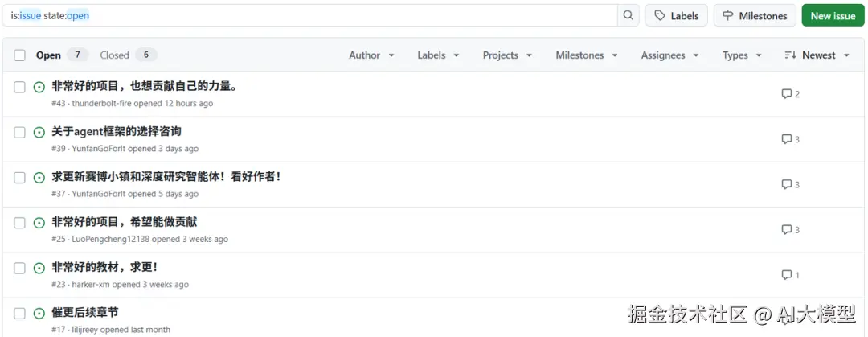Comment icon on issue #25 row

coord(786,229)
